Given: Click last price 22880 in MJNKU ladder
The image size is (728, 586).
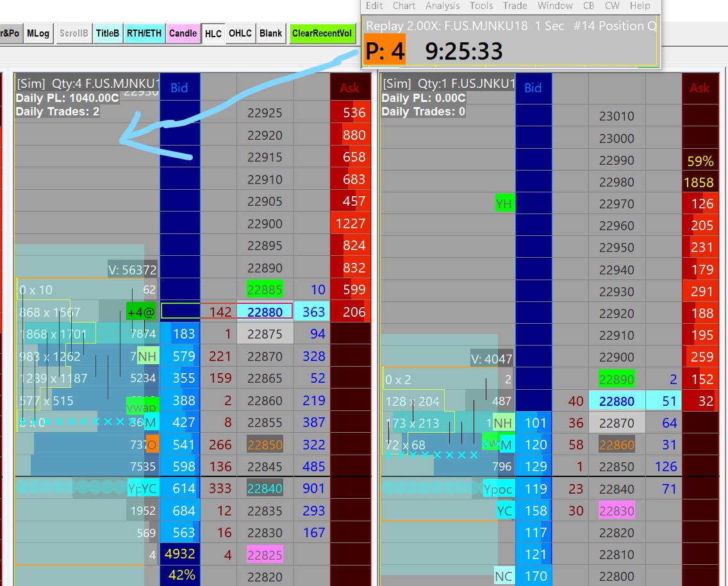Looking at the screenshot, I should click(x=265, y=312).
